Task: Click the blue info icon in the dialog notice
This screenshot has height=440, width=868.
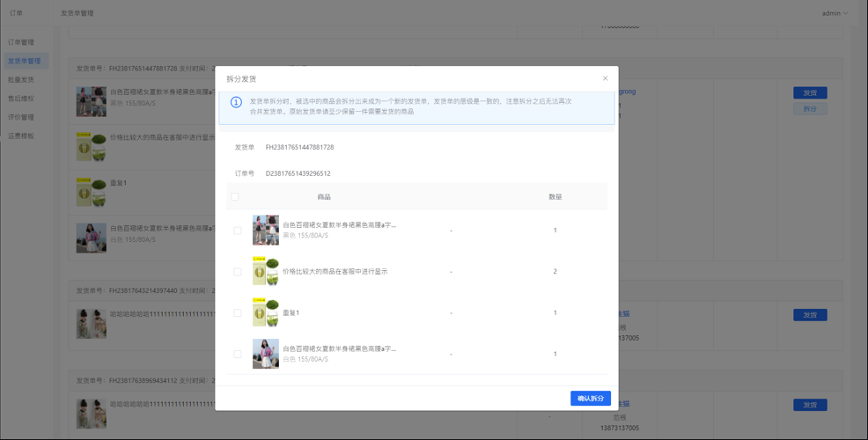Action: pos(236,102)
